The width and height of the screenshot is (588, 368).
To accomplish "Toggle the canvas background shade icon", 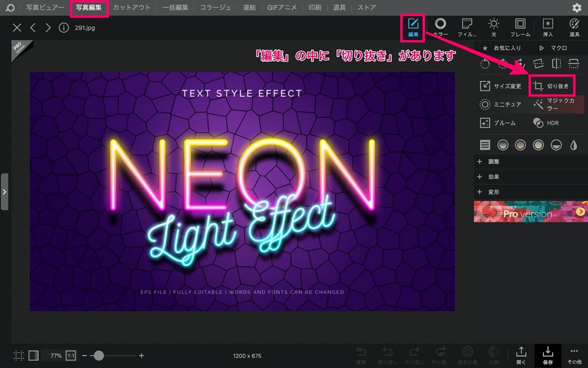I will (x=34, y=355).
